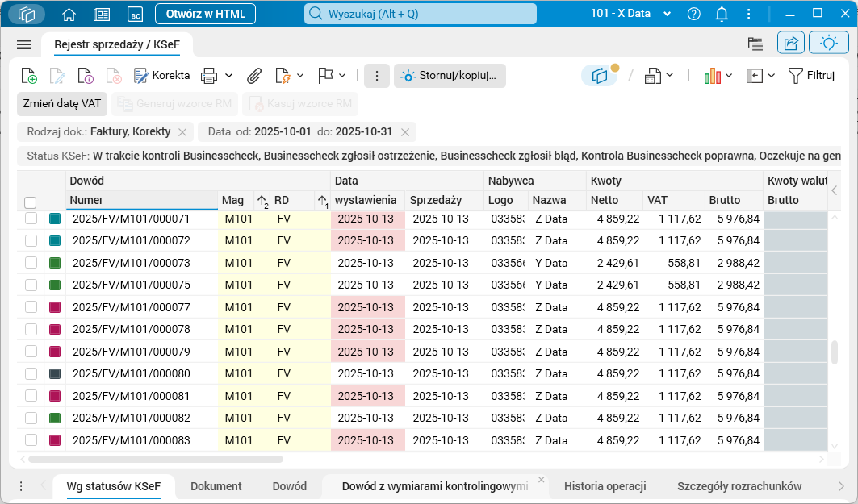Click the Filtruj funnel button
The width and height of the screenshot is (858, 504).
point(811,76)
